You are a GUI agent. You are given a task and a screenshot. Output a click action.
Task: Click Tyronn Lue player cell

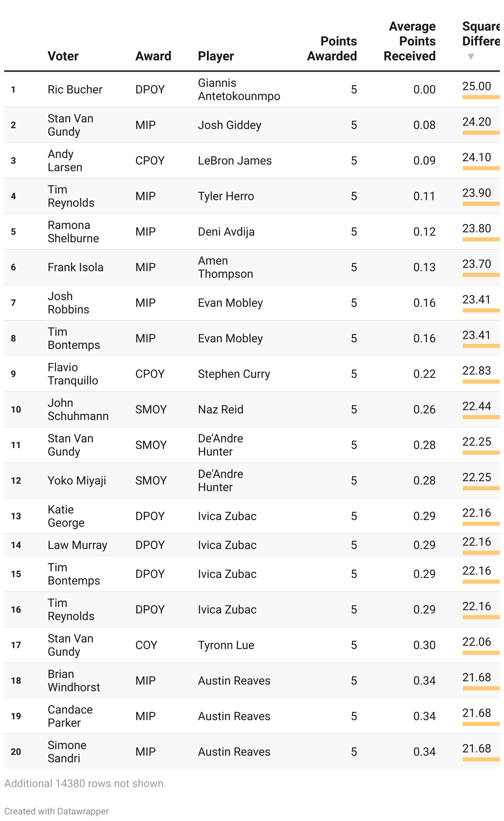[226, 645]
